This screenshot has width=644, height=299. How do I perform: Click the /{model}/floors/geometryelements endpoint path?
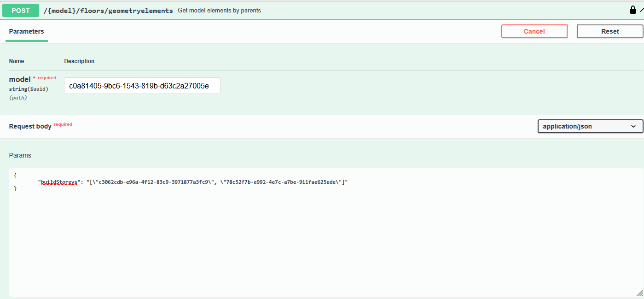point(108,11)
